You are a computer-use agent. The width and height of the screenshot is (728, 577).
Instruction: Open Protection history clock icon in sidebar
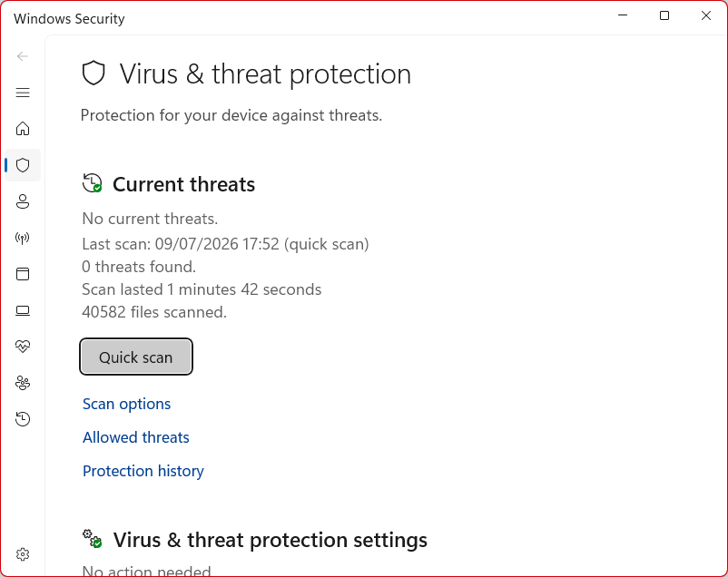tap(23, 419)
